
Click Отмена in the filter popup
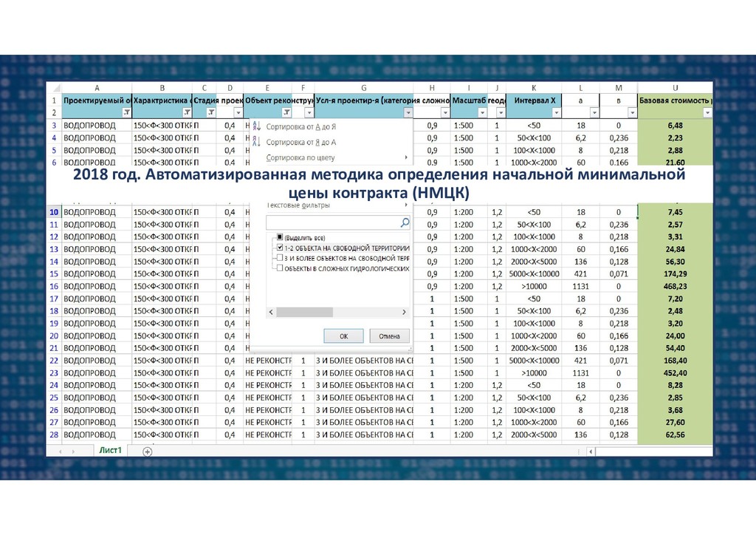click(x=389, y=336)
